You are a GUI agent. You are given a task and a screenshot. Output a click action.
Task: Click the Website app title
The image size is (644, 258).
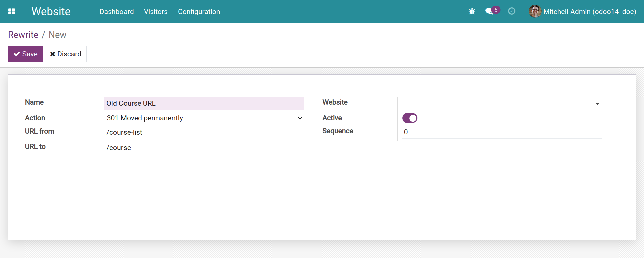51,12
